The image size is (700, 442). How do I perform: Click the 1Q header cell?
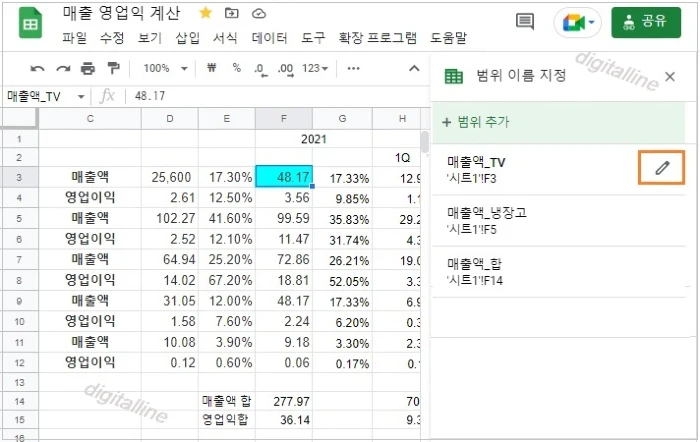point(396,158)
